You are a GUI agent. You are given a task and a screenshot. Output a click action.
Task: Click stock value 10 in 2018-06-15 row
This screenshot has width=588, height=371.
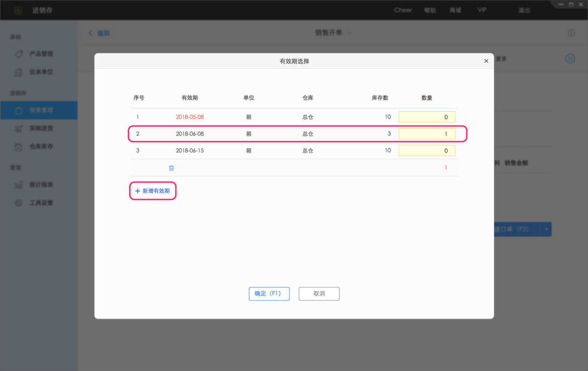388,150
